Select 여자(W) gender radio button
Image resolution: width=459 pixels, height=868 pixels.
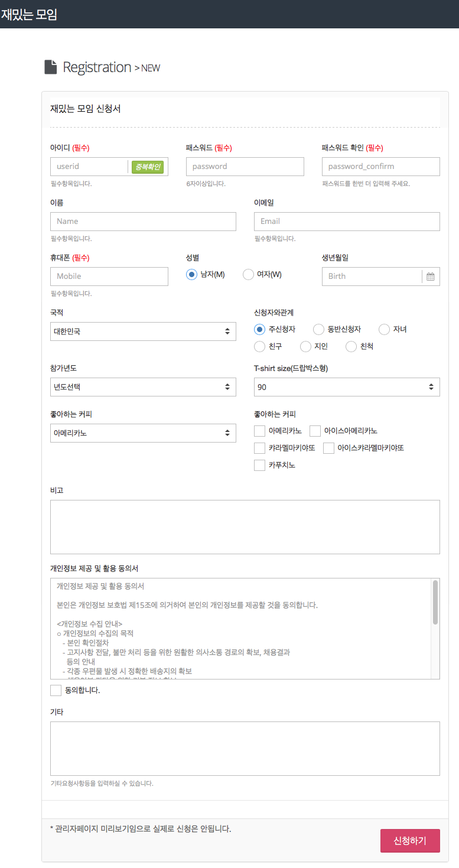tap(248, 274)
